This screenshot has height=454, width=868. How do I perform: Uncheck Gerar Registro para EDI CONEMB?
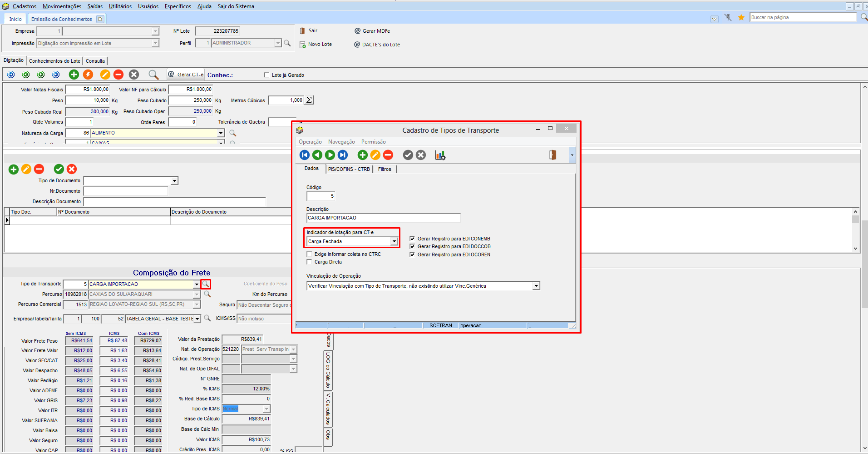coord(412,239)
